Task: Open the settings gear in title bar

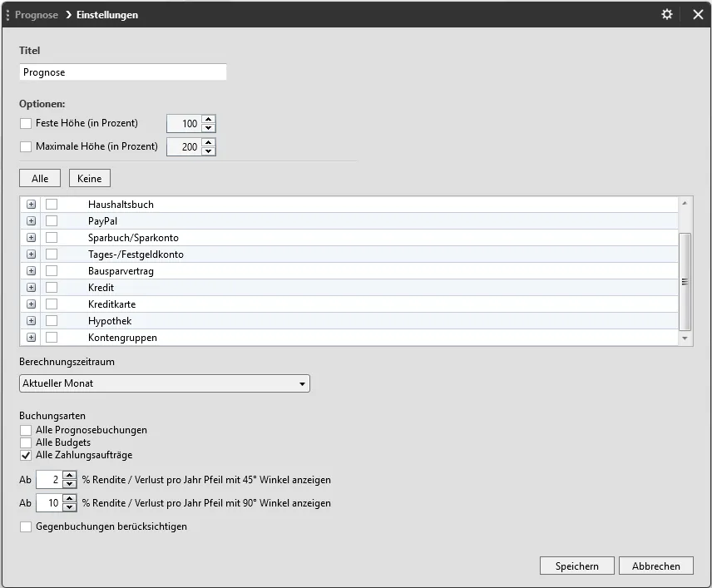Action: (666, 15)
